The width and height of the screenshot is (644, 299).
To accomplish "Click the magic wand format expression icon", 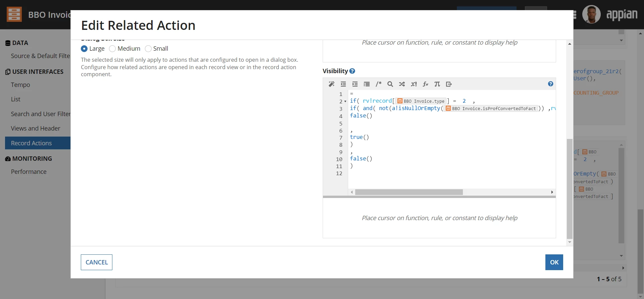I will tap(331, 84).
